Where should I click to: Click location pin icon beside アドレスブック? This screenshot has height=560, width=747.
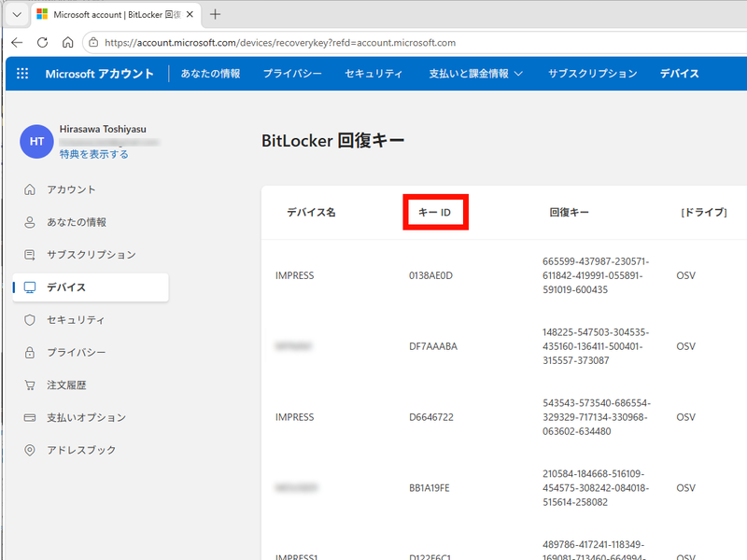30,450
